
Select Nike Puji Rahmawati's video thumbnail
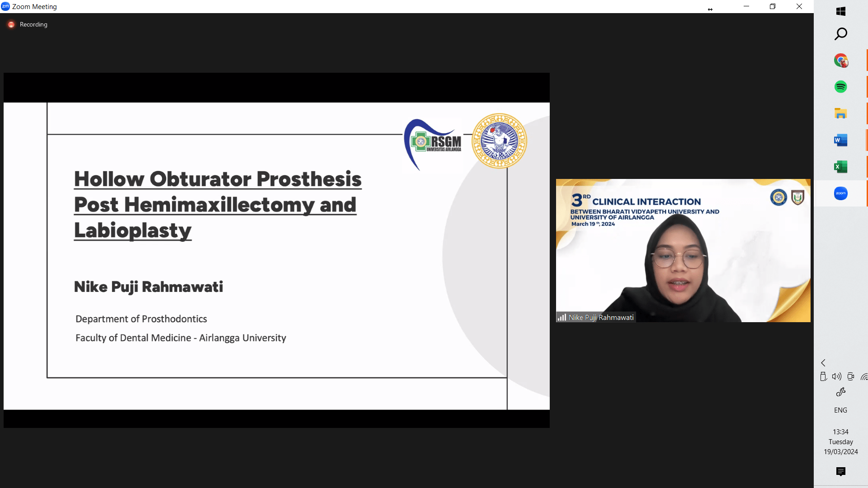pos(683,250)
